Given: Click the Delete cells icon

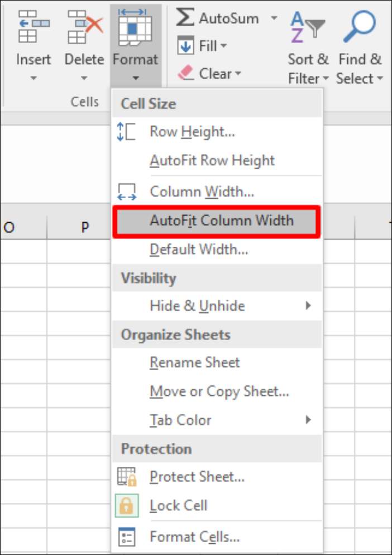Looking at the screenshot, I should point(84,26).
